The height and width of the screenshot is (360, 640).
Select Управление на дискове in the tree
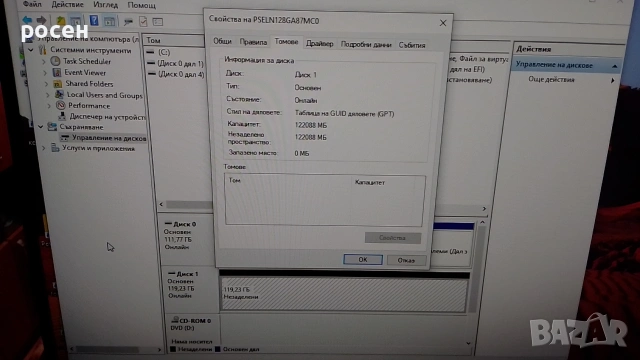[109, 138]
